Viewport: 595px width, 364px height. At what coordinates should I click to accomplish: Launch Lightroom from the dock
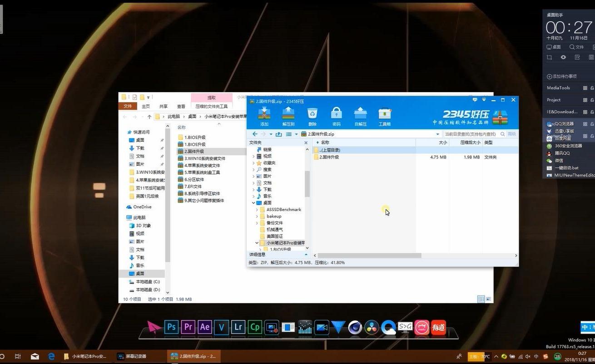tap(238, 327)
